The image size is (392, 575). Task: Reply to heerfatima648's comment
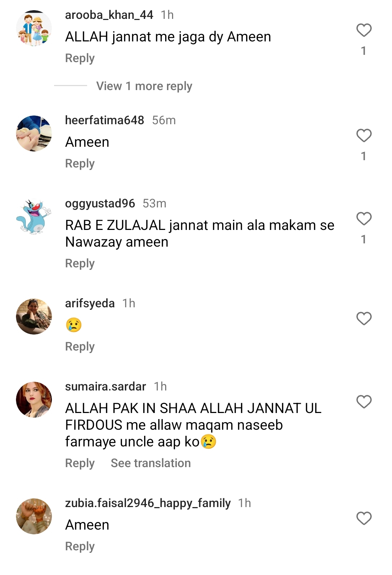[80, 163]
